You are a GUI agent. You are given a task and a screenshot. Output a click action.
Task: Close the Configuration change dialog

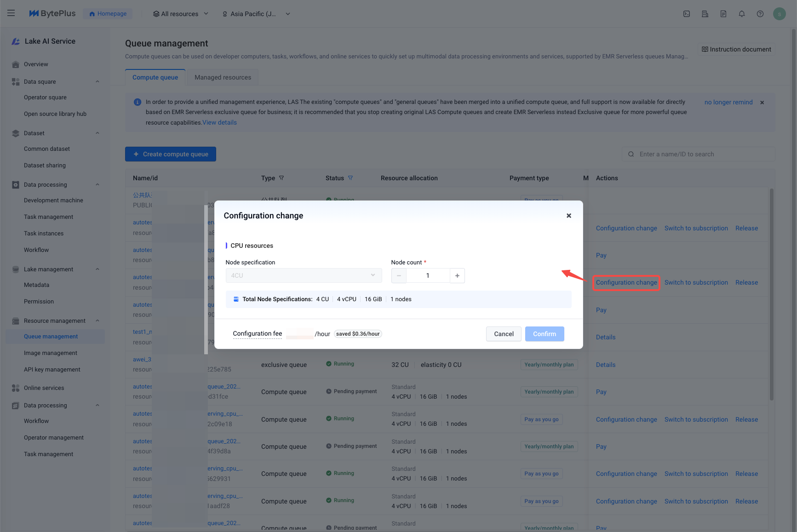(569, 216)
